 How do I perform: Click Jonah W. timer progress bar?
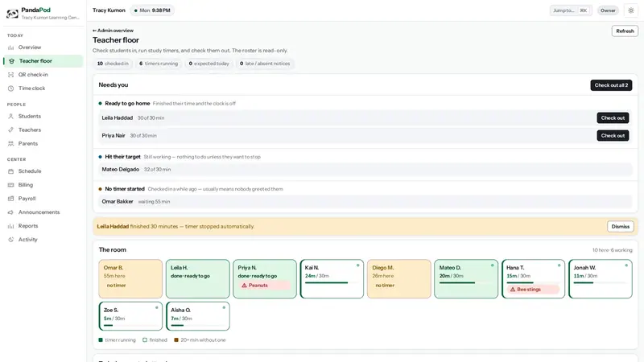(601, 283)
